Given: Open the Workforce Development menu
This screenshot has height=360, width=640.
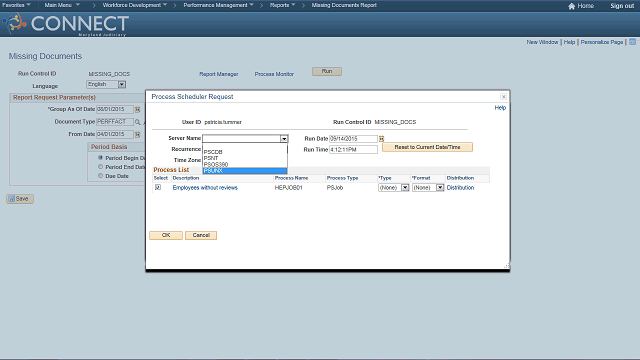Looking at the screenshot, I should tap(135, 5).
